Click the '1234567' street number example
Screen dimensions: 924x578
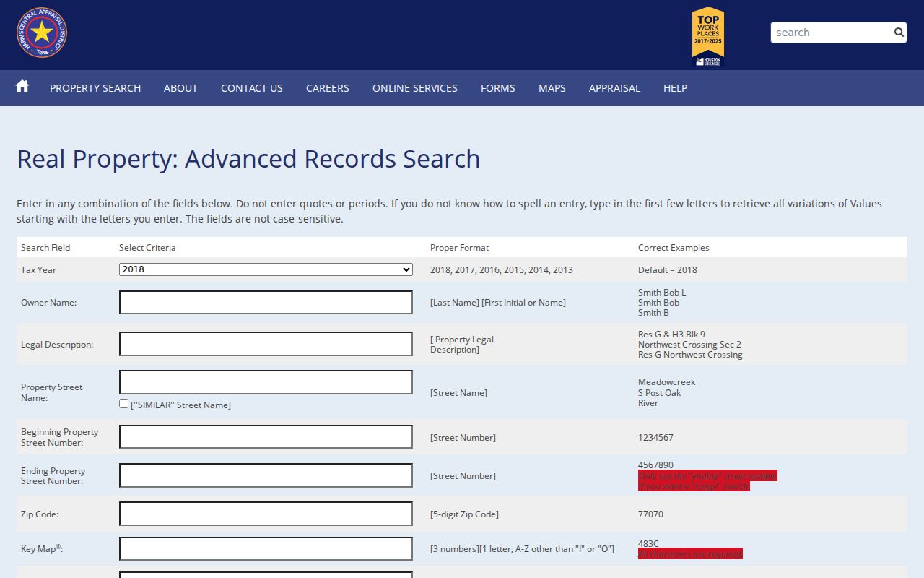click(655, 438)
